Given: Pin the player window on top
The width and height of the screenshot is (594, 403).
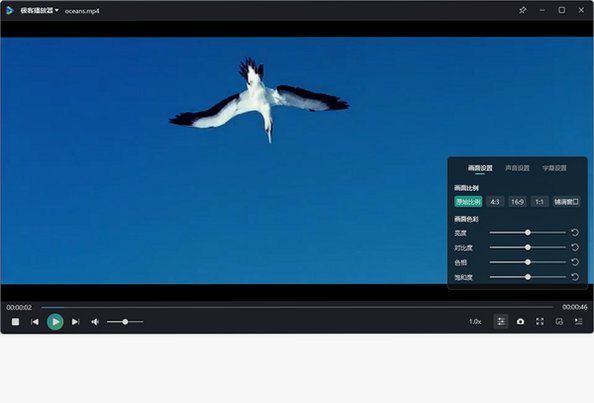Looking at the screenshot, I should coord(523,10).
